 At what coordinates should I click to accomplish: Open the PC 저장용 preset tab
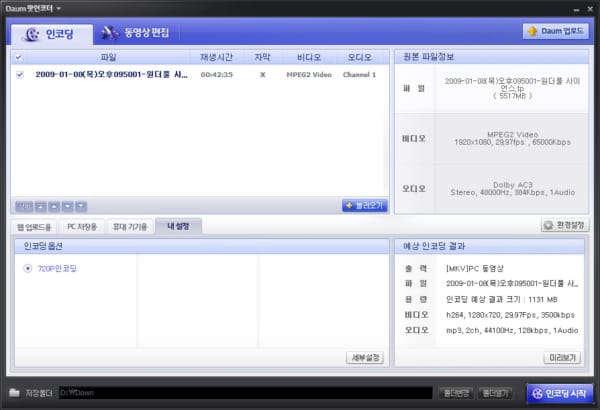[x=82, y=227]
